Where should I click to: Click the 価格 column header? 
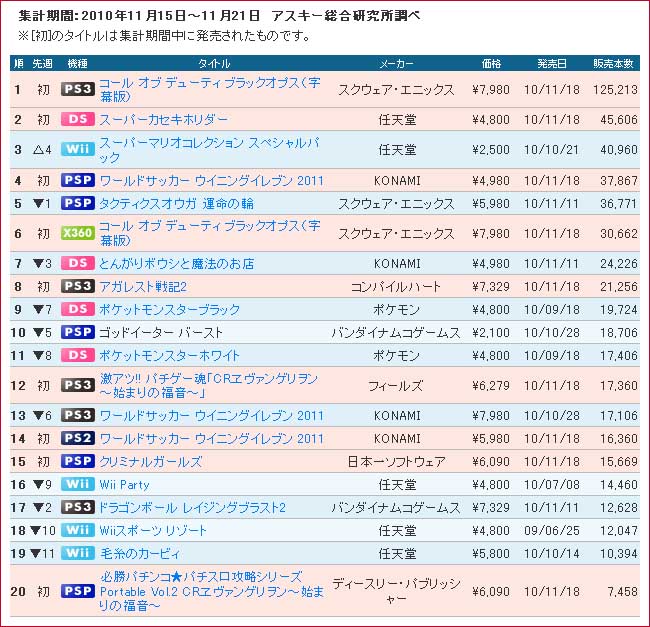pos(491,63)
